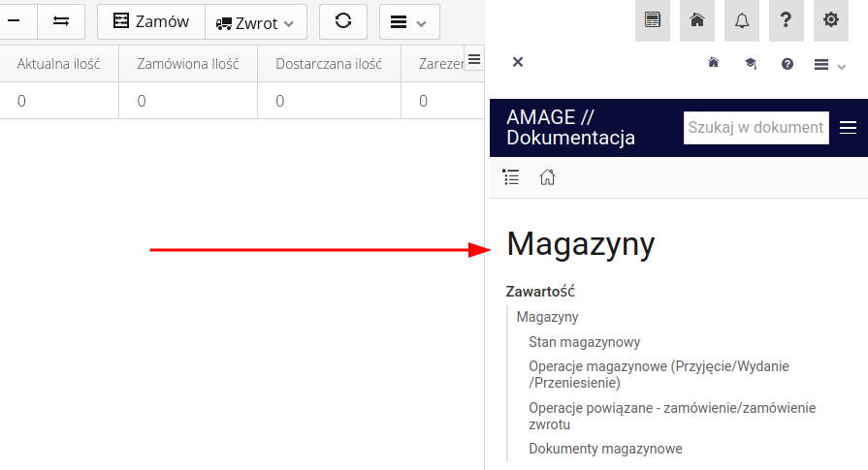The width and height of the screenshot is (868, 470).
Task: Click the minus icon button
Action: (15, 21)
